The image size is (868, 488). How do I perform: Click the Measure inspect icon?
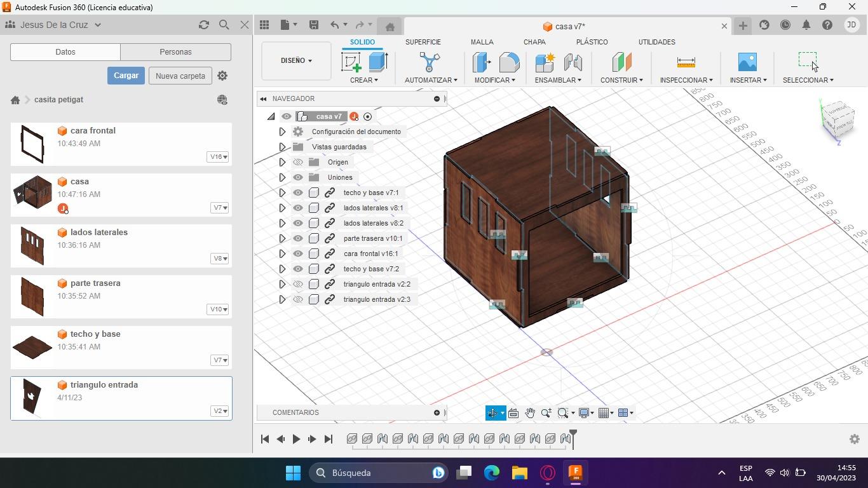[x=686, y=62]
